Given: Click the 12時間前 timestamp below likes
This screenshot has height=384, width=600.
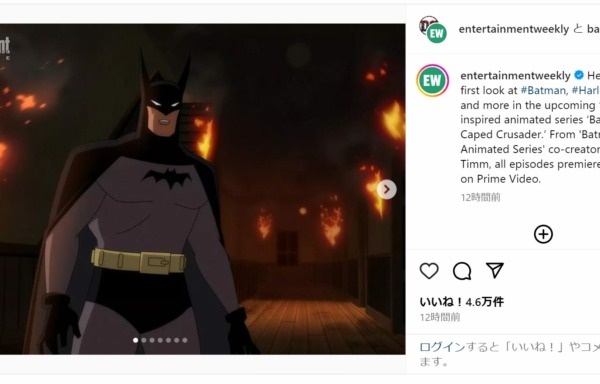Looking at the screenshot, I should coord(440,317).
